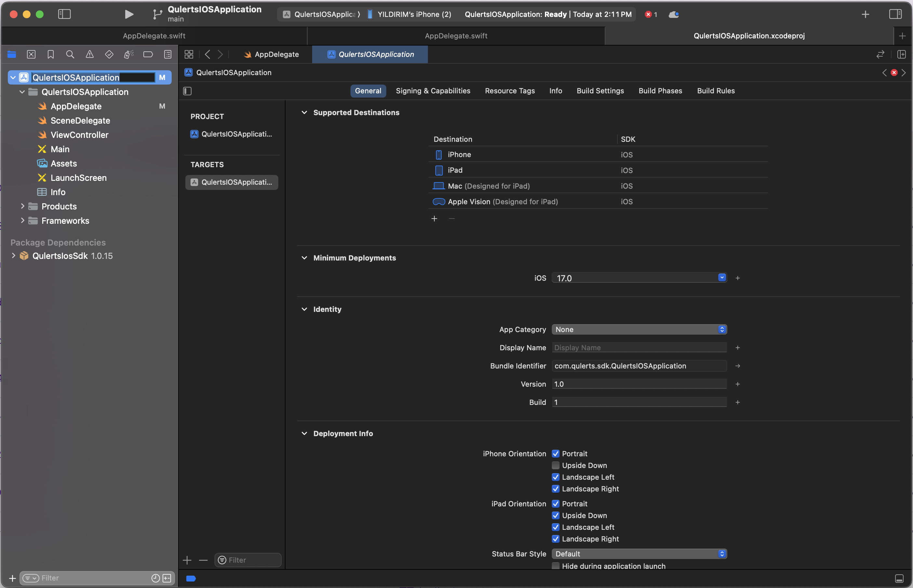Switch to Resource Tags tab
Image resolution: width=913 pixels, height=588 pixels.
510,91
